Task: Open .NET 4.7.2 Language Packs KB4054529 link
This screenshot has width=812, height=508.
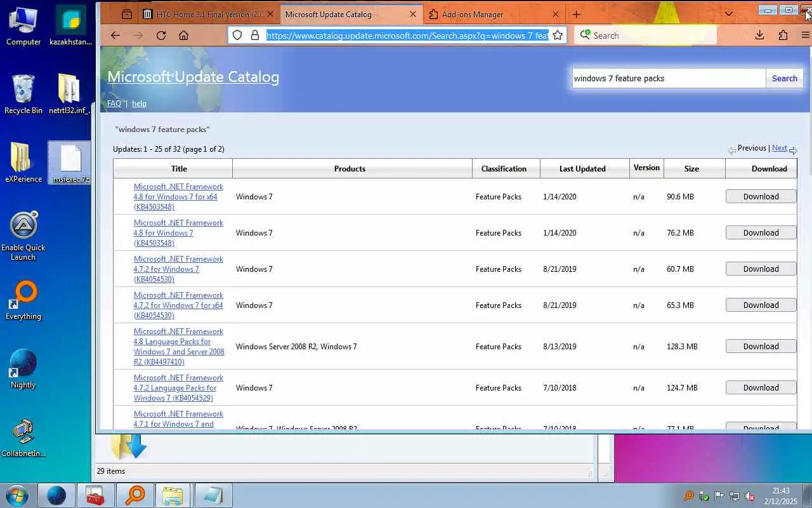Action: (178, 388)
